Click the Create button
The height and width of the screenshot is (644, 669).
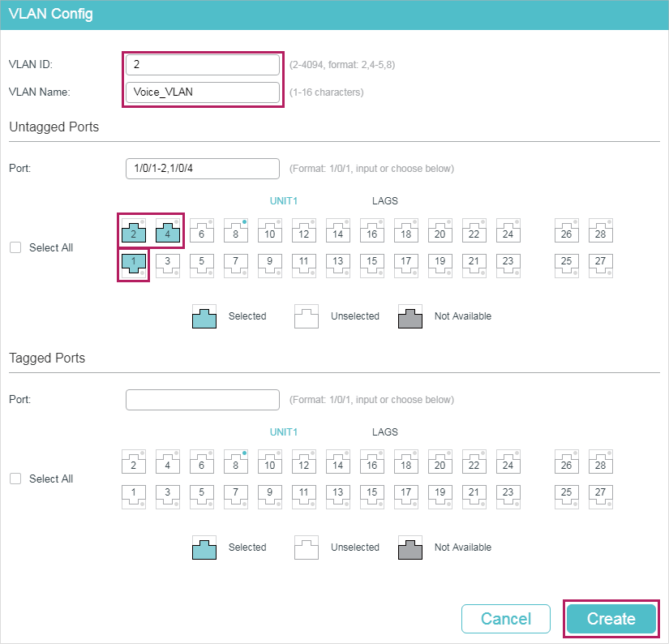(x=611, y=619)
